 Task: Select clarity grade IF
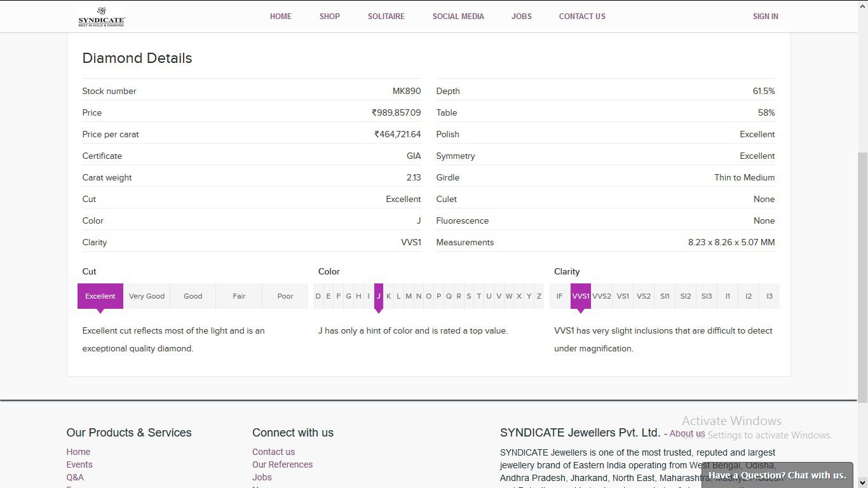pyautogui.click(x=559, y=296)
